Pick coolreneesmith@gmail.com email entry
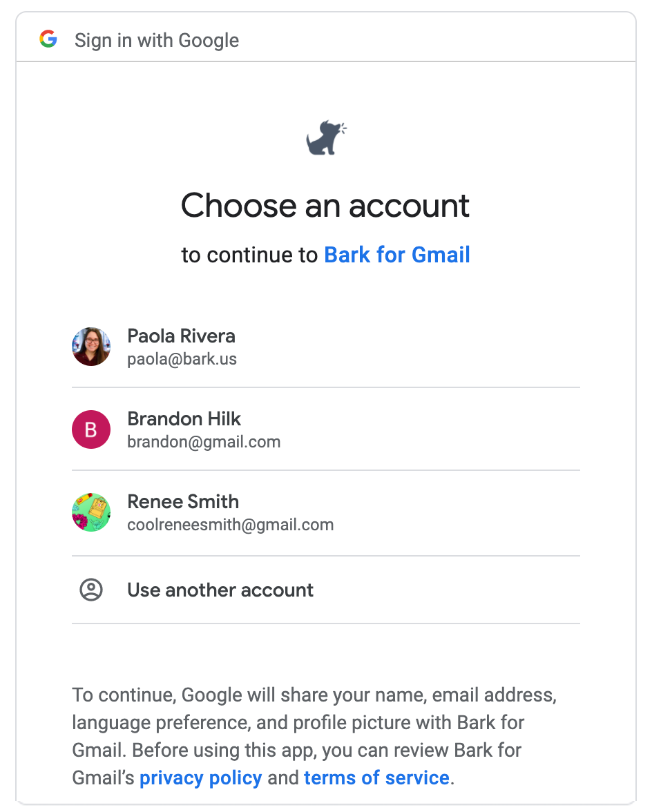Image resolution: width=652 pixels, height=812 pixels. coord(231,525)
